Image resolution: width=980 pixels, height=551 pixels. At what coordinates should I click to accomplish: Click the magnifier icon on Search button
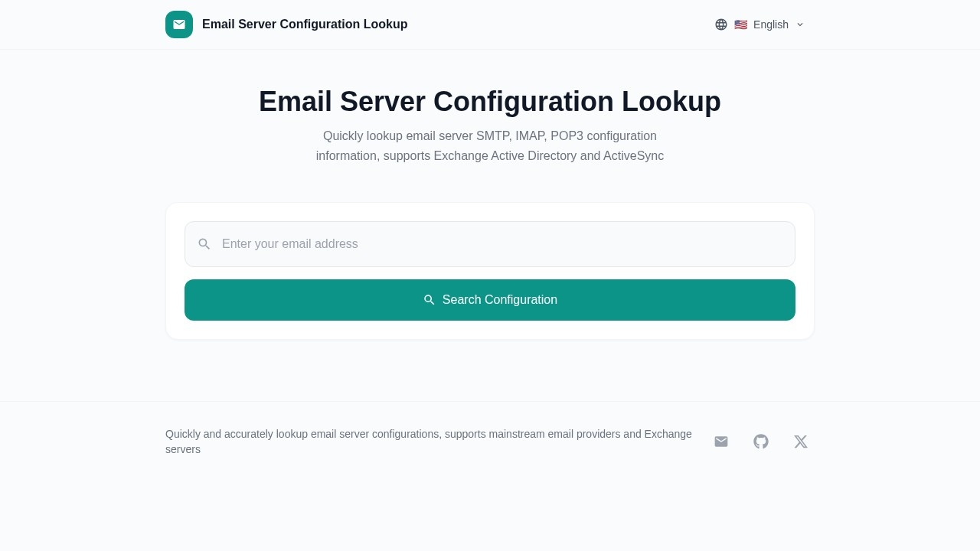pyautogui.click(x=430, y=300)
